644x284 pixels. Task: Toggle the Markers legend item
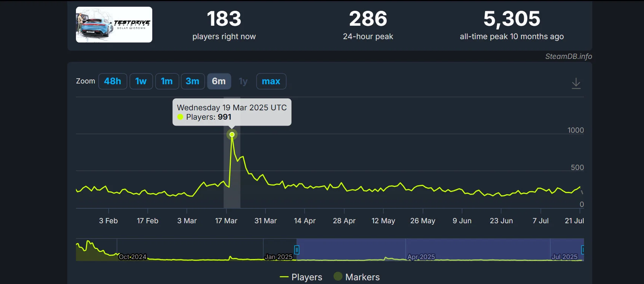[x=357, y=277]
